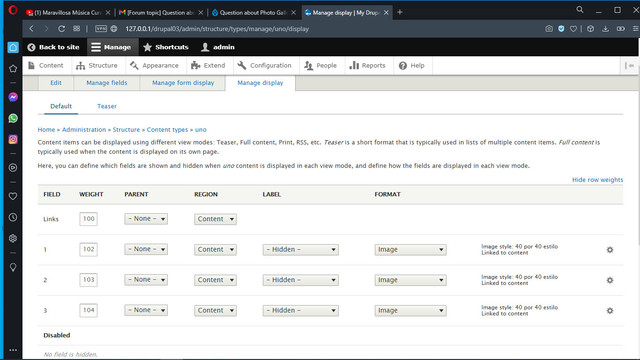Edit weight field showing 100

pyautogui.click(x=89, y=219)
